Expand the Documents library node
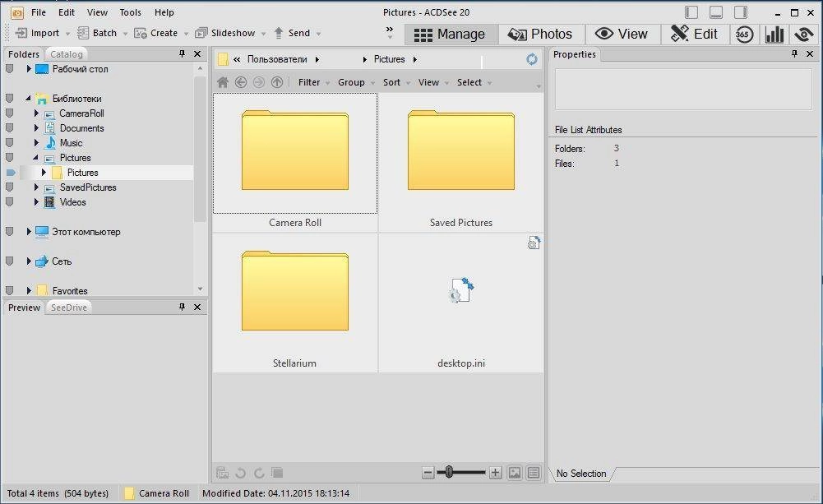This screenshot has height=504, width=823. 36,128
